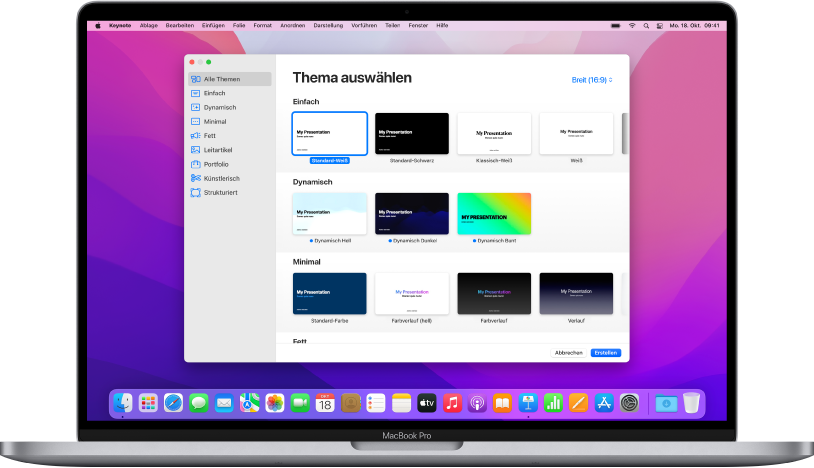Open the Keynote menu
This screenshot has width=814, height=468.
pos(120,25)
